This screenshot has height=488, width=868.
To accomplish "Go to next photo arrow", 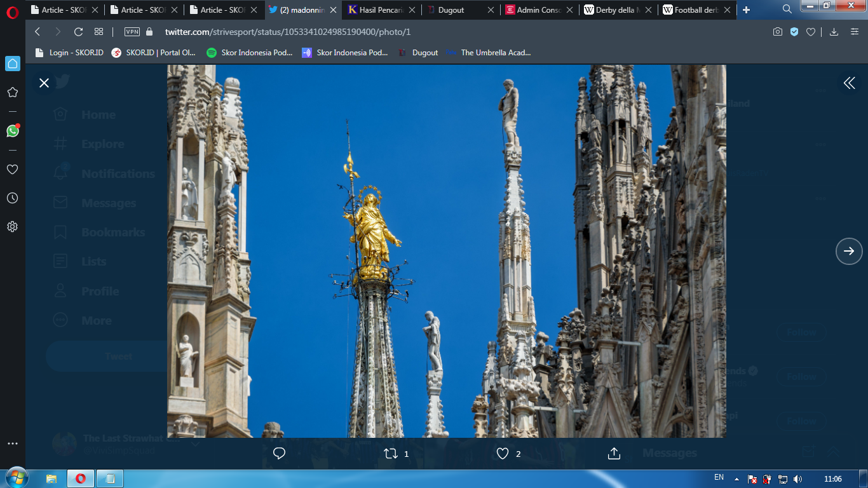I will [x=849, y=251].
